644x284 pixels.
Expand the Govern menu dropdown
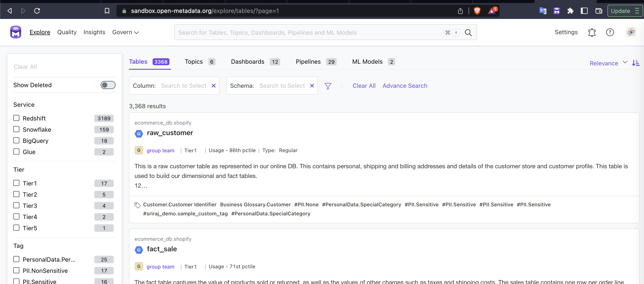coord(125,32)
